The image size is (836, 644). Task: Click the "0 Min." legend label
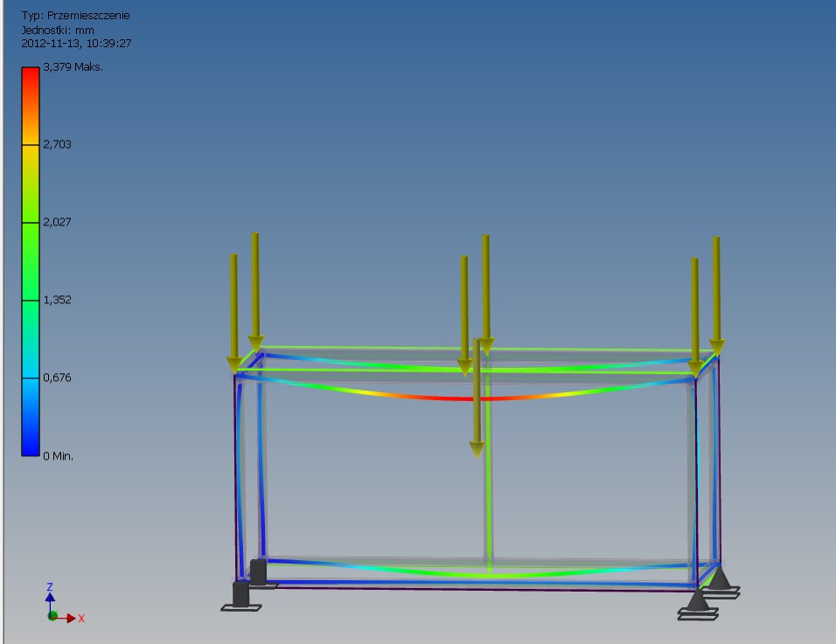tap(59, 456)
